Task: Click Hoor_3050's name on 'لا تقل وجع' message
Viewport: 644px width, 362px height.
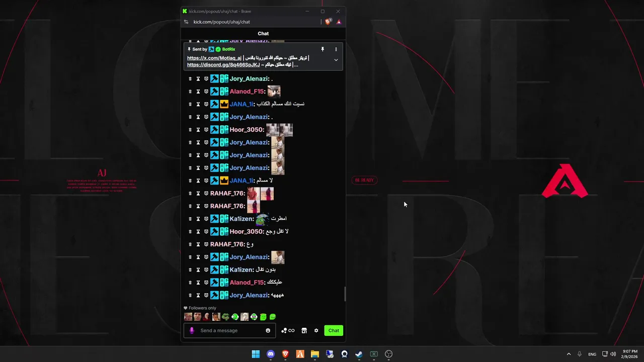Action: coord(246,232)
